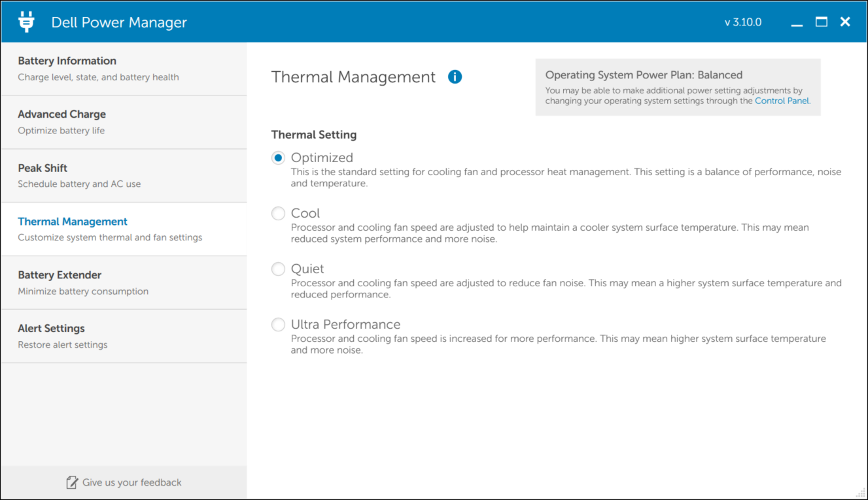
Task: Select the Cool thermal setting
Action: 279,213
